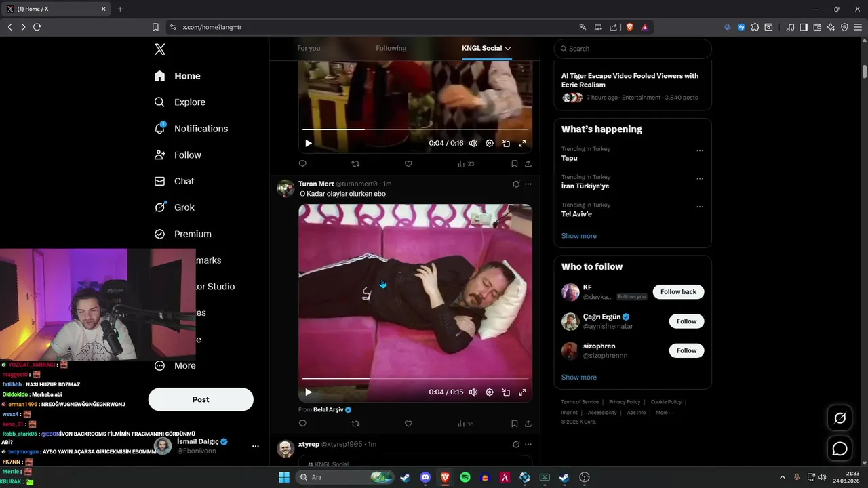Follow sizophren
Viewport: 868px width, 488px height.
tap(686, 350)
